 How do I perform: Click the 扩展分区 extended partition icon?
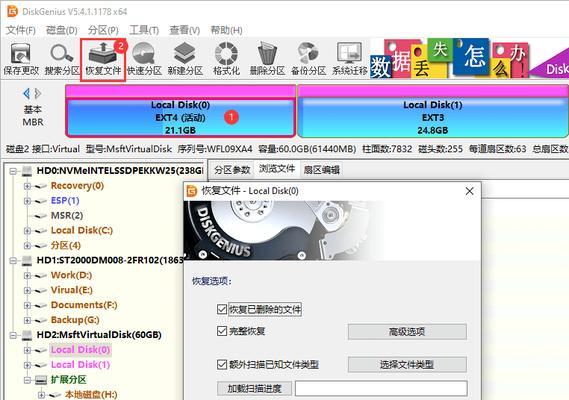(x=41, y=380)
